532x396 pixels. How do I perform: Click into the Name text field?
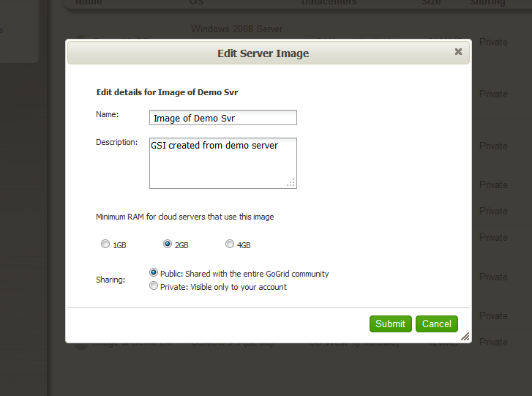pyautogui.click(x=223, y=118)
